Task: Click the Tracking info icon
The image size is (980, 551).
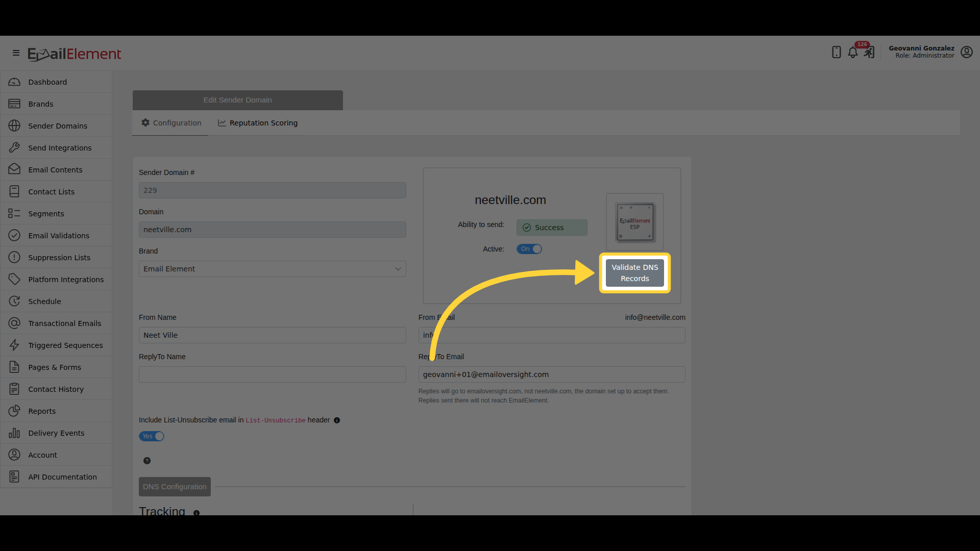Action: [x=197, y=513]
